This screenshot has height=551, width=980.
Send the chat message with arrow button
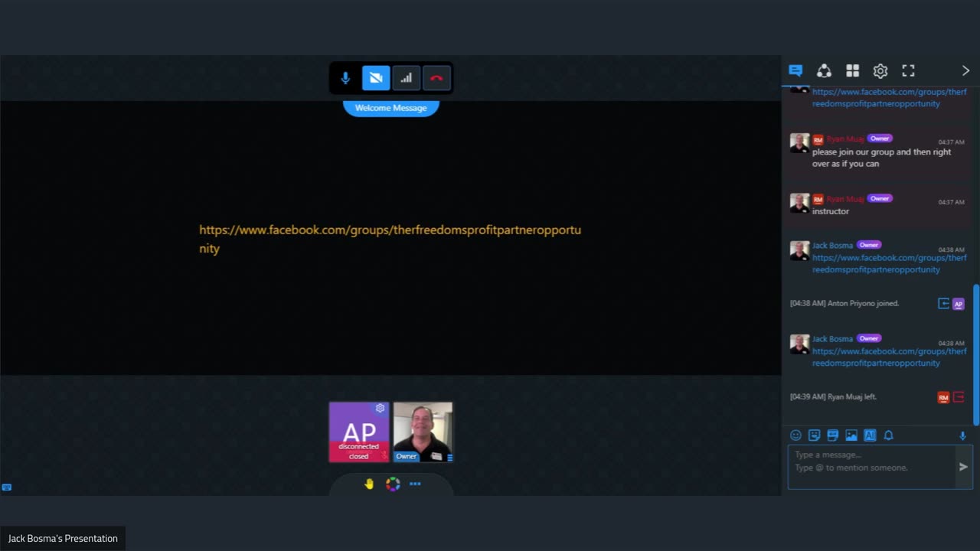point(964,467)
